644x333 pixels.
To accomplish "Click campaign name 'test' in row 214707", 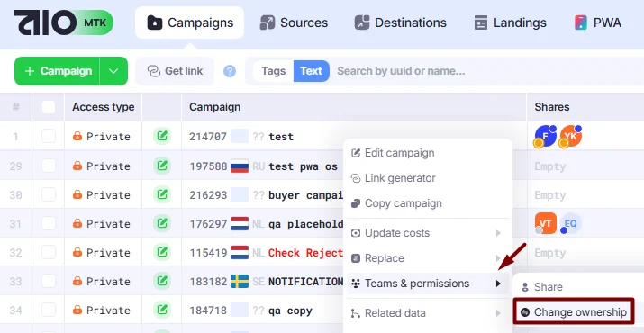I will pyautogui.click(x=281, y=136).
